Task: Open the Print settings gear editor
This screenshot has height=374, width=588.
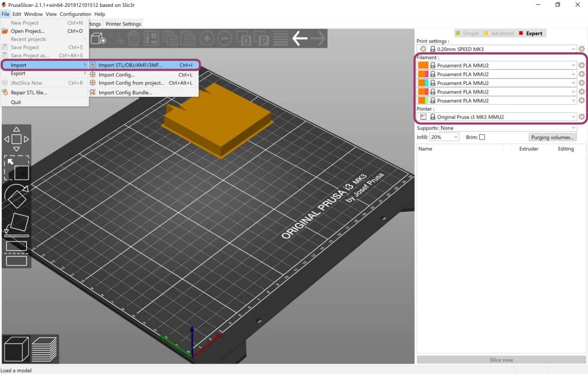Action: pos(582,49)
